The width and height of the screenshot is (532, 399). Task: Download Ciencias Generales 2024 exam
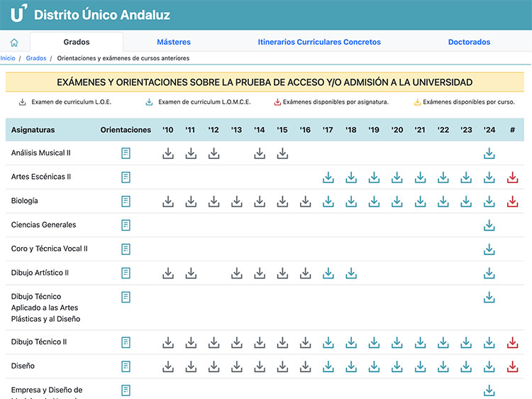point(489,226)
